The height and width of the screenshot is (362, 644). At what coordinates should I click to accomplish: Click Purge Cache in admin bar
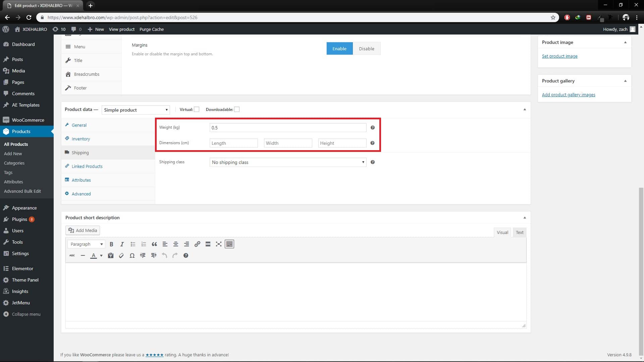coord(152,29)
